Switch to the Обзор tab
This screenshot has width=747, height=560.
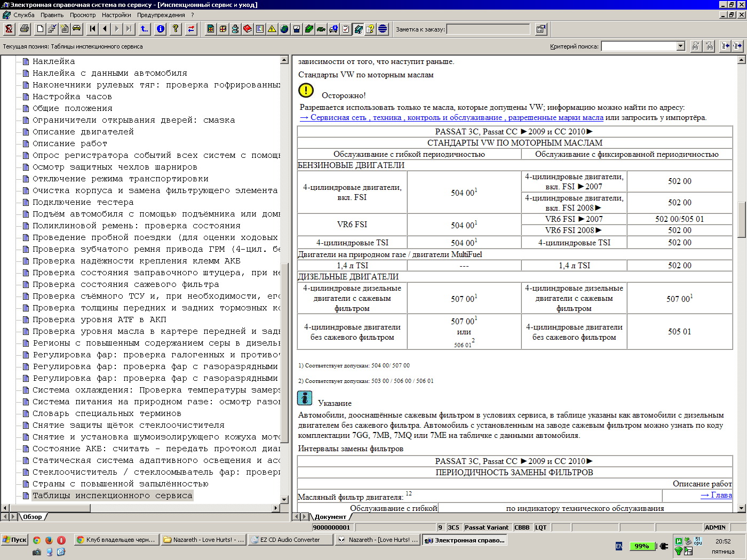tap(33, 517)
